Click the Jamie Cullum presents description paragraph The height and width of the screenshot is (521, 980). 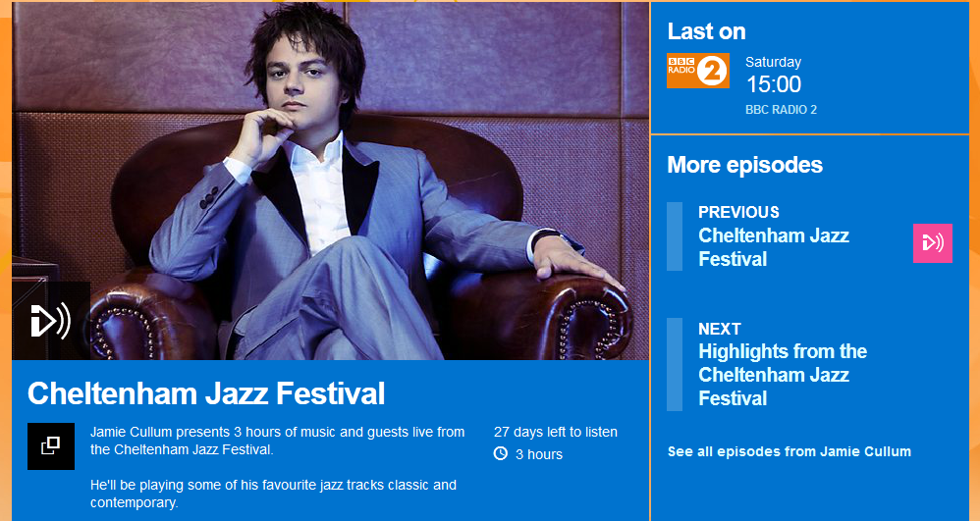pos(277,441)
